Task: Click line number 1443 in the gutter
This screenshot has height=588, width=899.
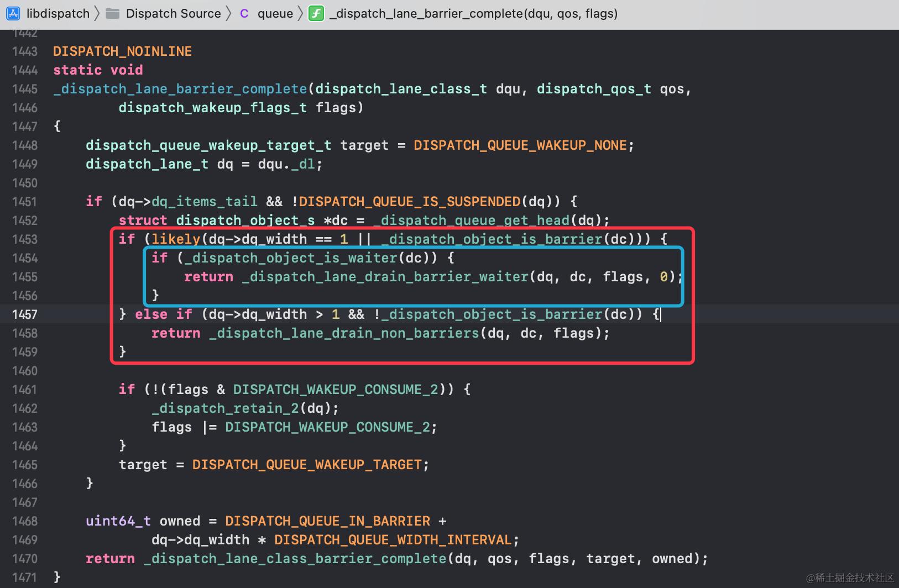Action: point(25,51)
